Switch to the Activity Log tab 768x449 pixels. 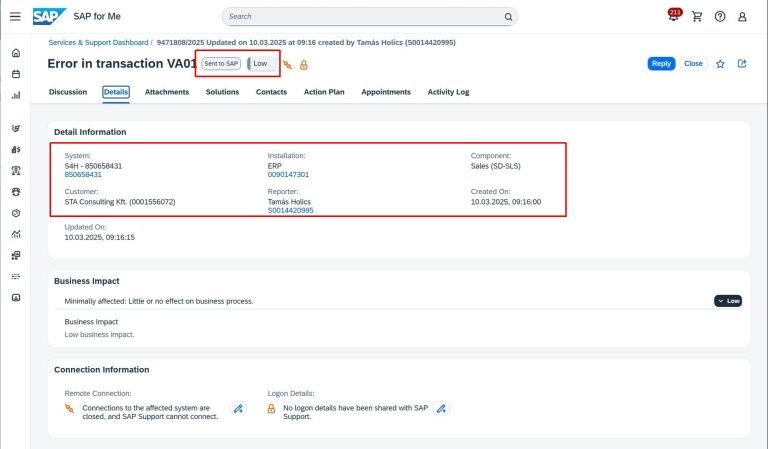coord(448,92)
